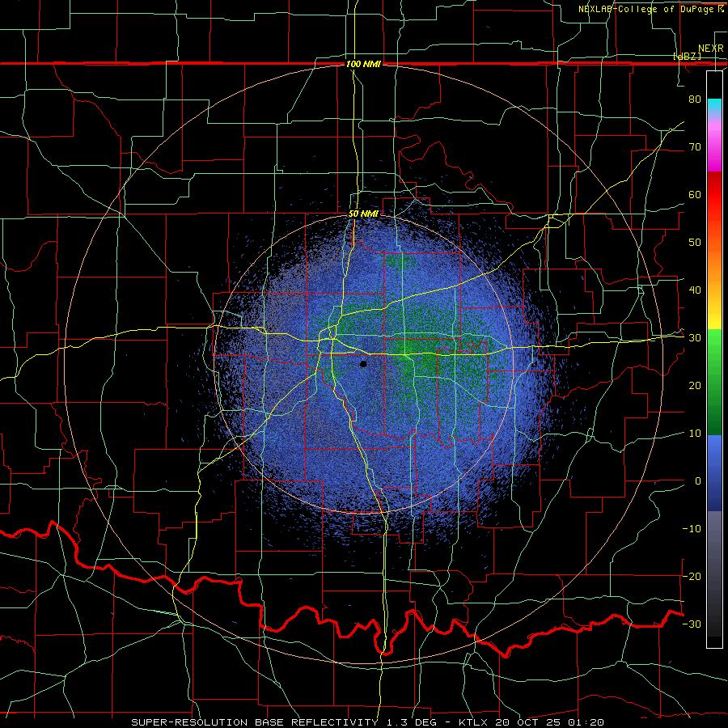Click the 20 value on the dBZ scale
728x728 pixels.
(695, 386)
